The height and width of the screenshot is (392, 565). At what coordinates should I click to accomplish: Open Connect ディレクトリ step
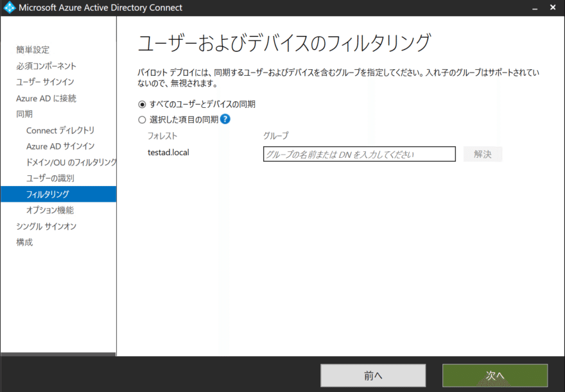click(60, 130)
